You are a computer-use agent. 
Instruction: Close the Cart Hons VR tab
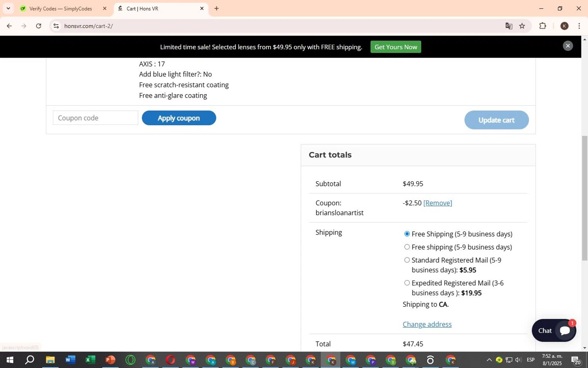coord(202,8)
